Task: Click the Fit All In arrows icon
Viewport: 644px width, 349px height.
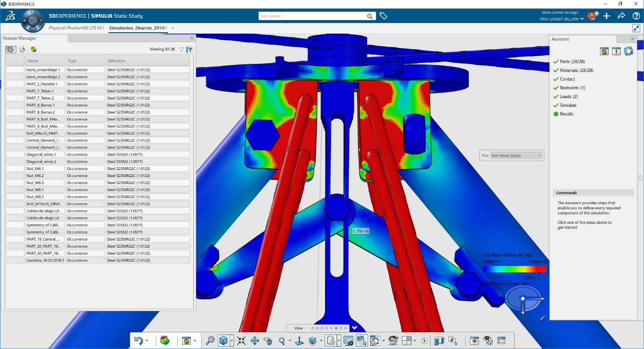Action: [241, 341]
